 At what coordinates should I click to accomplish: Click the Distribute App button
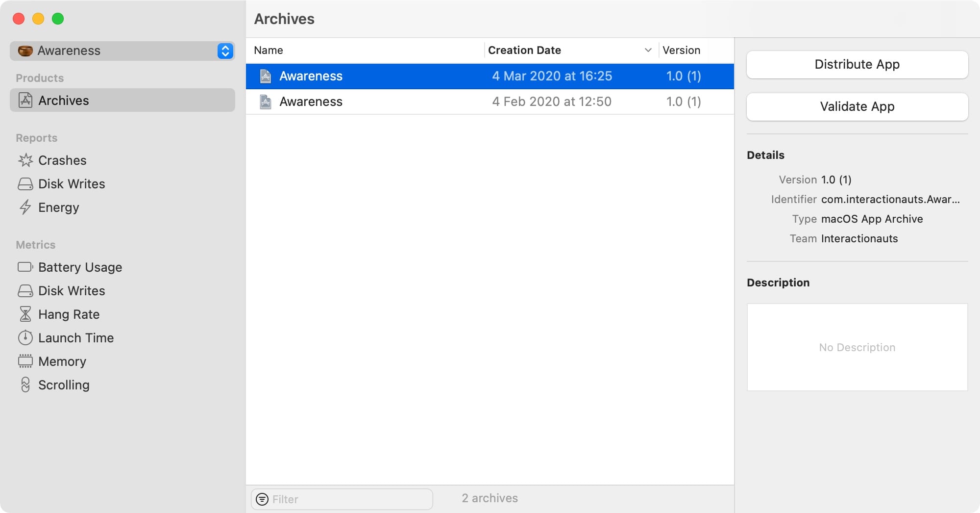[857, 65]
